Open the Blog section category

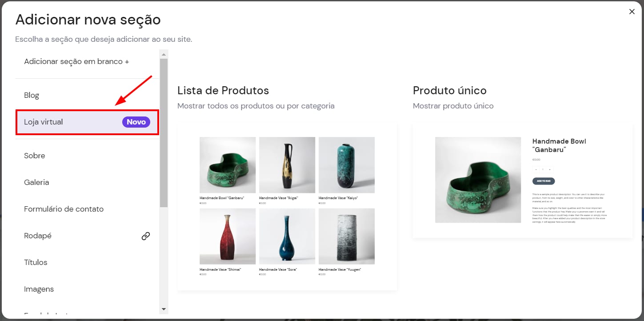tap(32, 95)
